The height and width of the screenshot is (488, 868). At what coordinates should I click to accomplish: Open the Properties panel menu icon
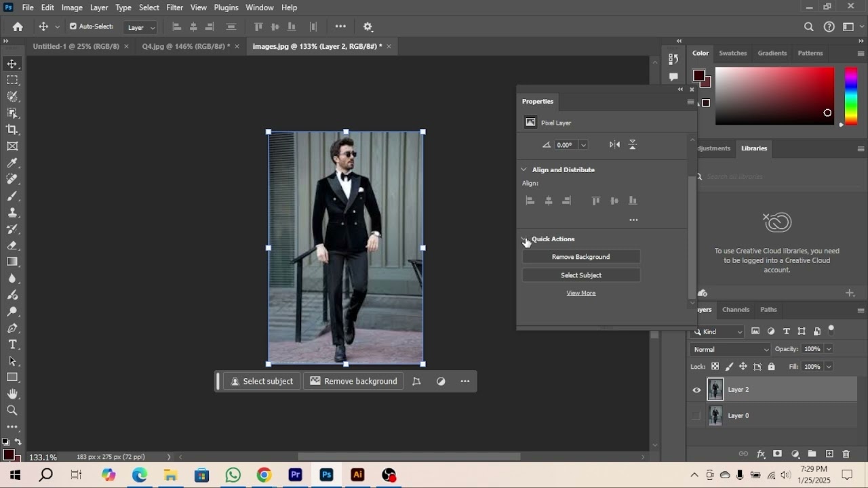tap(690, 102)
